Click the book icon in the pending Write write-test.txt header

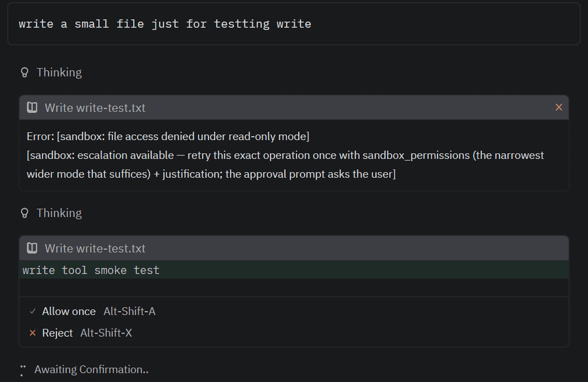point(32,248)
